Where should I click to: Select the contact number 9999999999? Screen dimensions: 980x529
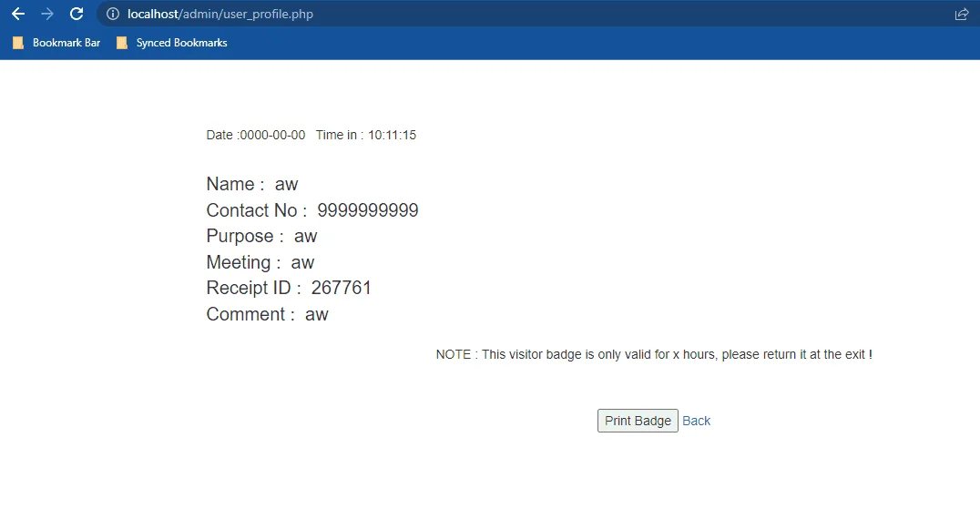[368, 210]
